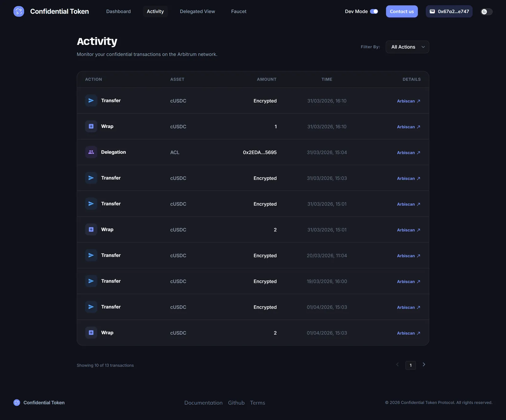Click the Delegation people icon

(x=91, y=152)
